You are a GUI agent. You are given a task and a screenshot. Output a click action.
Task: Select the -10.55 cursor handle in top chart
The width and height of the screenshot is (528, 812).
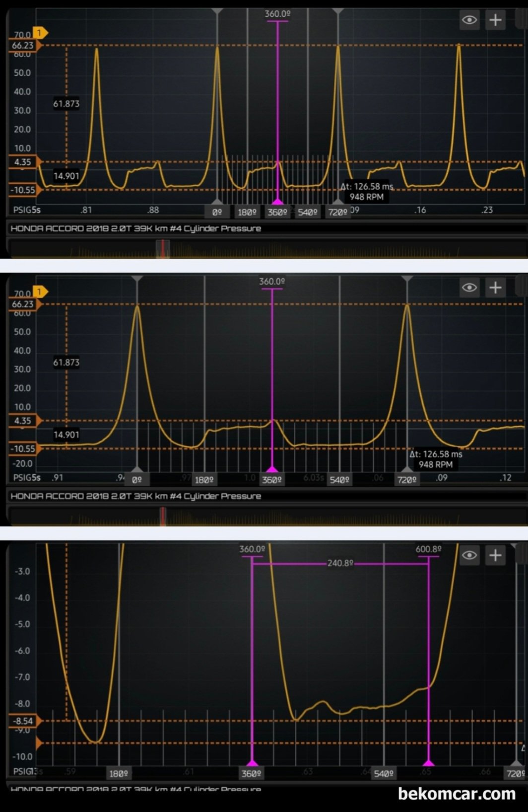click(23, 190)
